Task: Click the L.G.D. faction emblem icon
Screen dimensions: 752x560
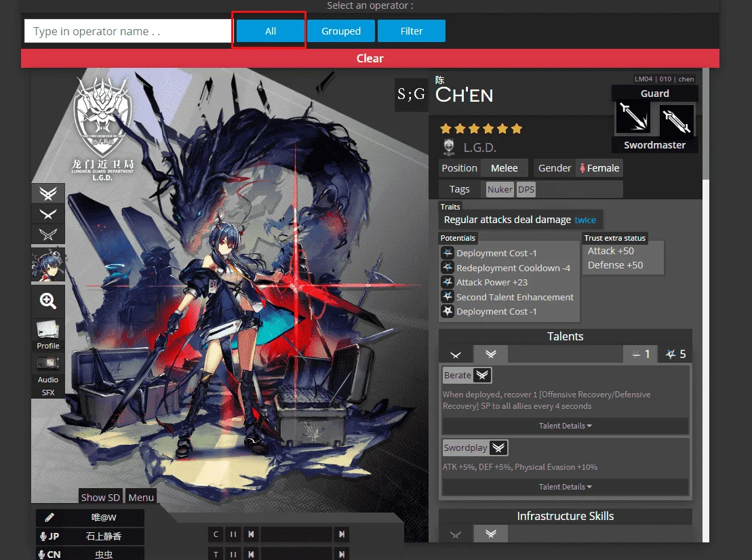Action: [449, 147]
